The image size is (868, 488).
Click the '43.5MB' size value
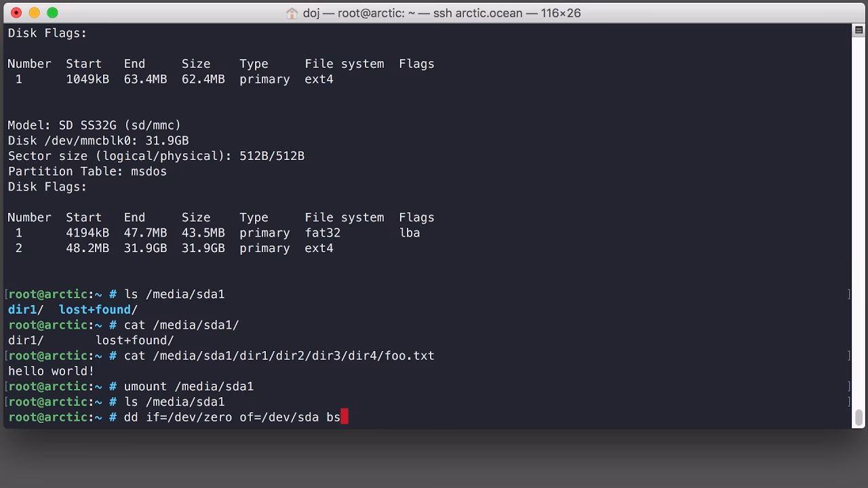pyautogui.click(x=203, y=232)
